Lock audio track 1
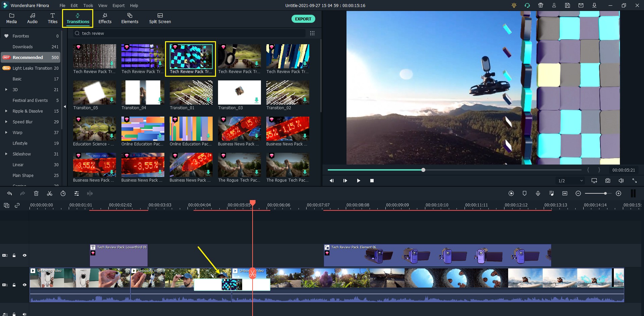 pos(14,314)
